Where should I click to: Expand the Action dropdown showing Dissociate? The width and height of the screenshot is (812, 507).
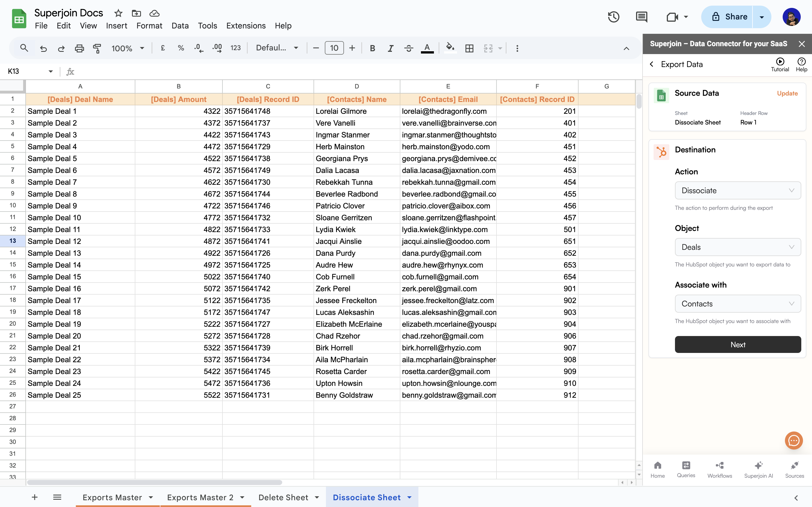(738, 190)
